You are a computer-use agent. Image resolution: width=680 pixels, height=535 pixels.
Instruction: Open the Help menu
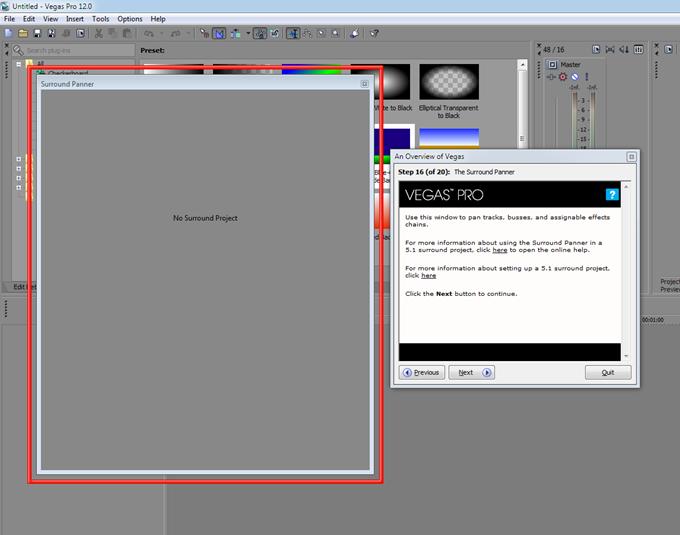(x=158, y=19)
